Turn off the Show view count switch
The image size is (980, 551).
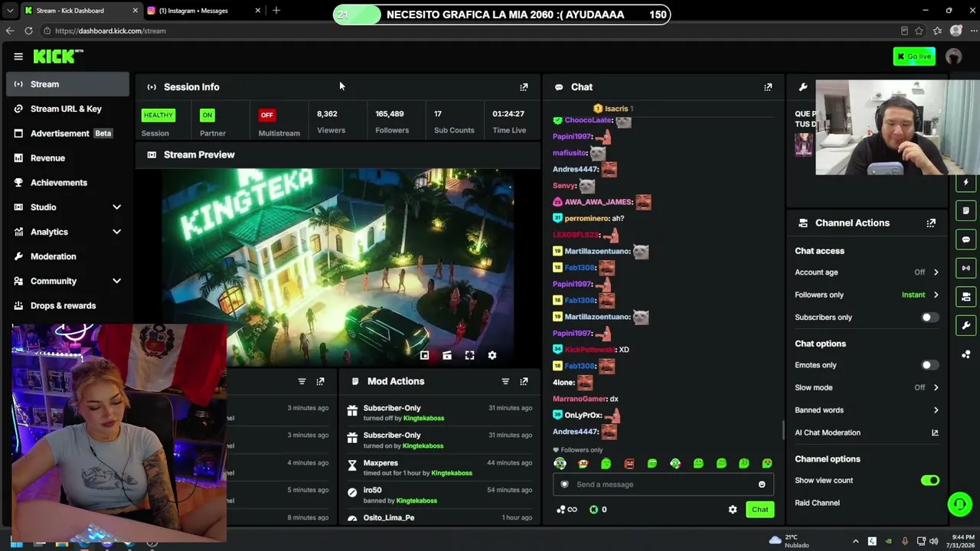(929, 481)
